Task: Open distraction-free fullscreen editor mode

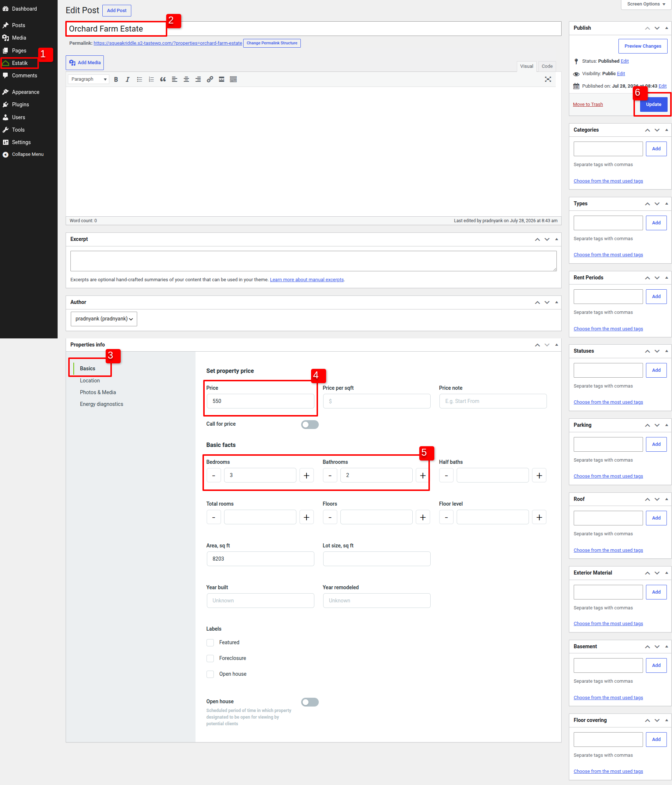Action: coord(548,80)
